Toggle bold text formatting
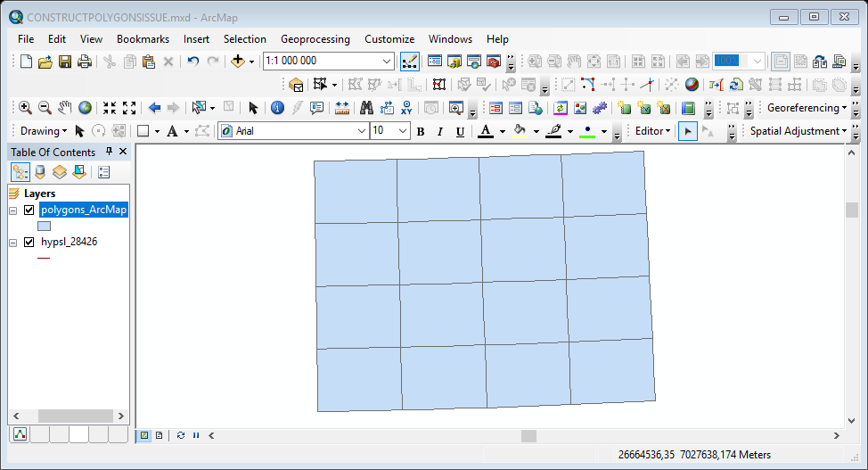The image size is (868, 470). [421, 131]
